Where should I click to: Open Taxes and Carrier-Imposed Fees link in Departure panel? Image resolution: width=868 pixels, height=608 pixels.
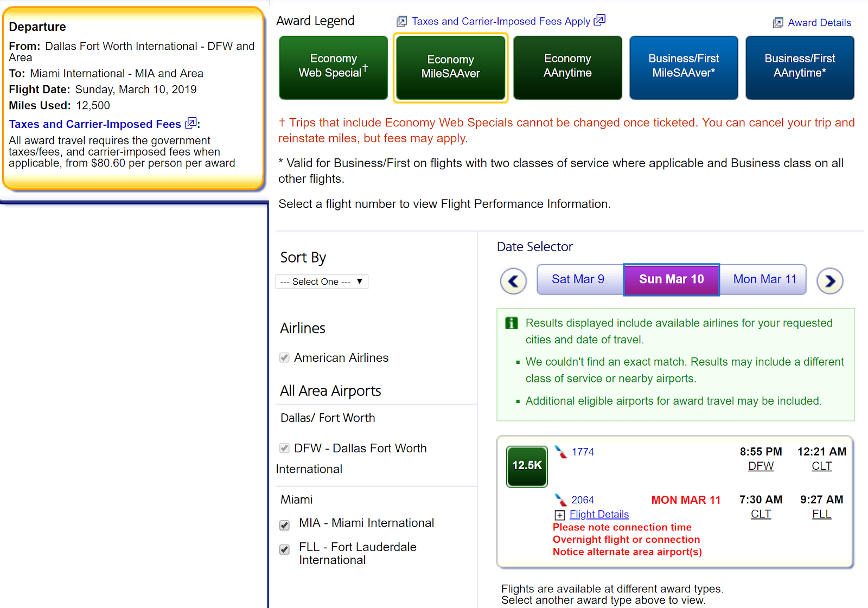95,124
